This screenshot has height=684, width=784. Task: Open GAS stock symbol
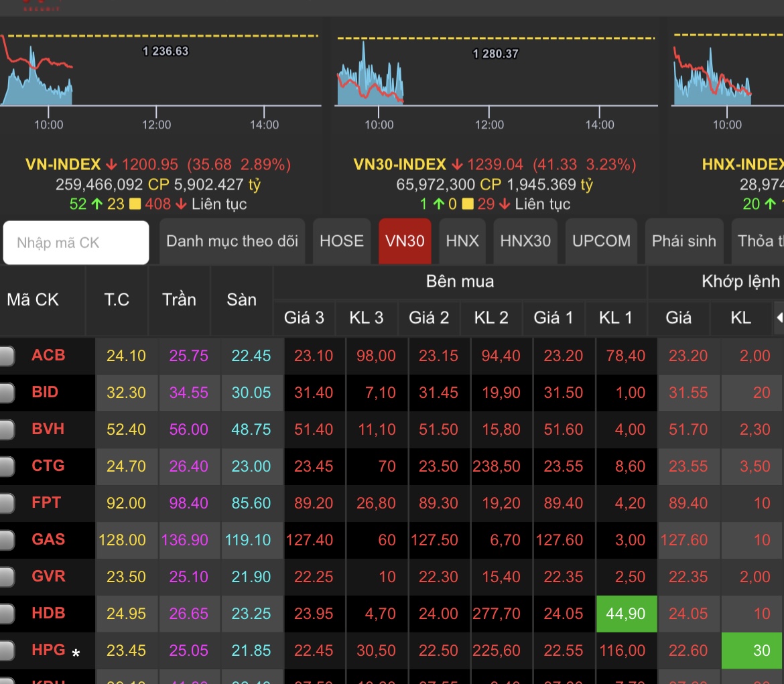point(48,539)
